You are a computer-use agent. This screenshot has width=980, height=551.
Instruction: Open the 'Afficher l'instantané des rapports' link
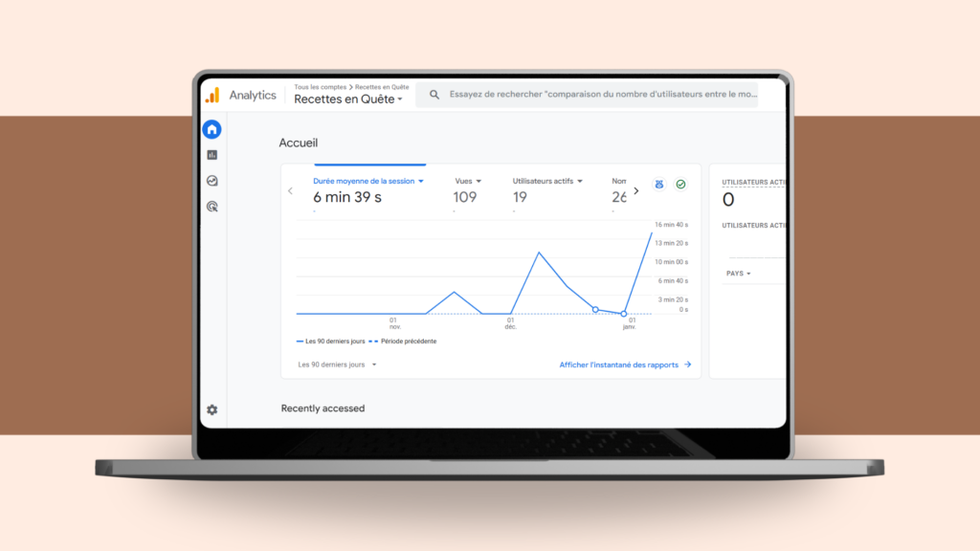619,364
